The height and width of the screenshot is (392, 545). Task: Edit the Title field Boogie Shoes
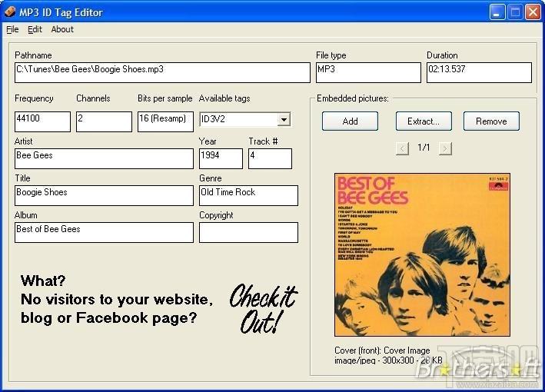(104, 195)
